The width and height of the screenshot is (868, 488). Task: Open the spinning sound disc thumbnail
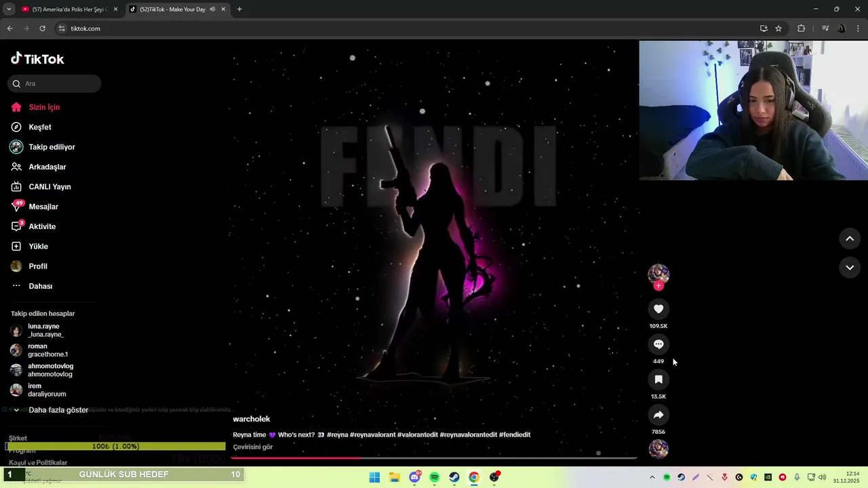coord(658,449)
